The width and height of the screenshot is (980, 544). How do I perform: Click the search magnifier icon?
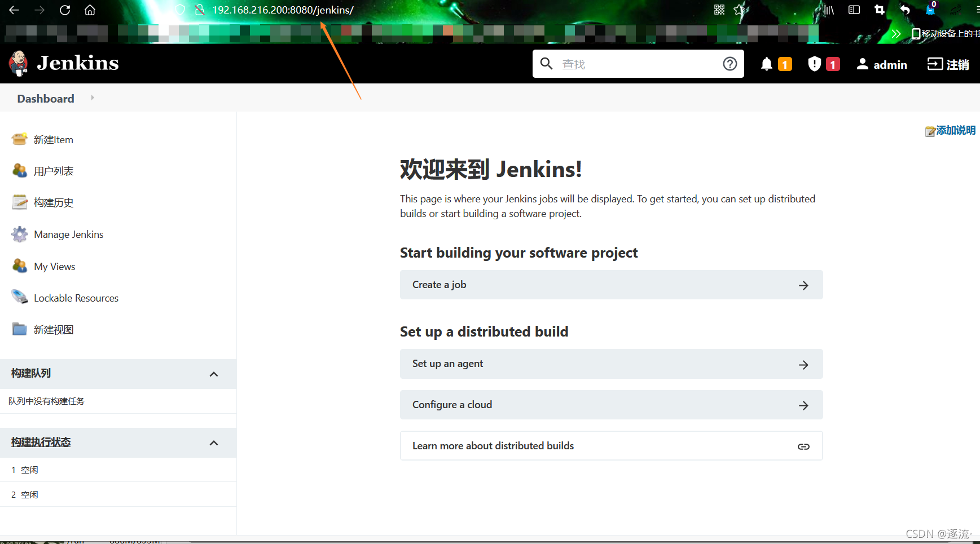click(x=546, y=63)
